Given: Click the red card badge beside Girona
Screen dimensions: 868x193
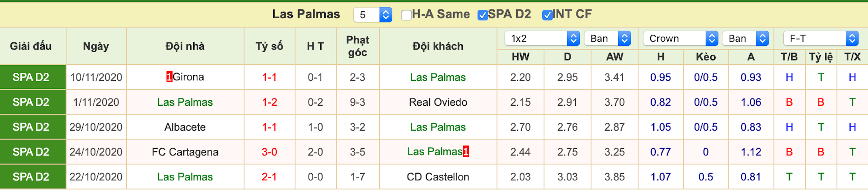Looking at the screenshot, I should [169, 77].
